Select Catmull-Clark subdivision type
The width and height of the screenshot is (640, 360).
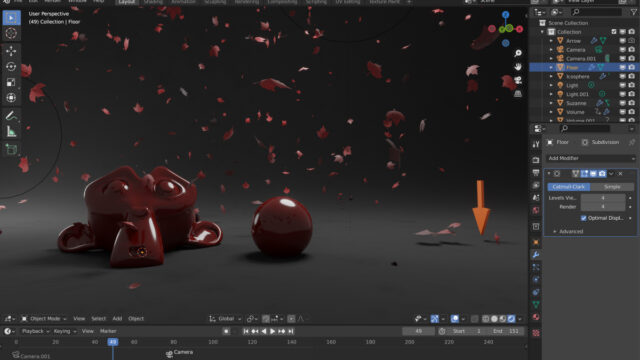pos(569,187)
